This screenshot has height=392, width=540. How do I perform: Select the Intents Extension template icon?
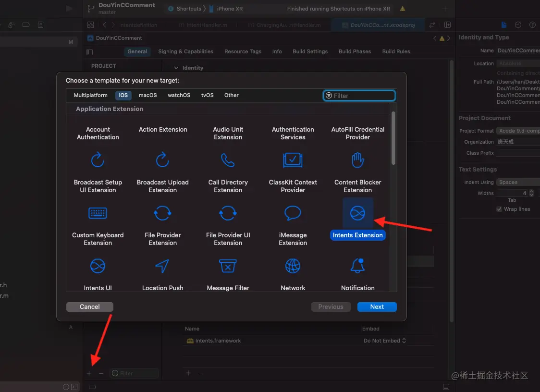coord(357,213)
